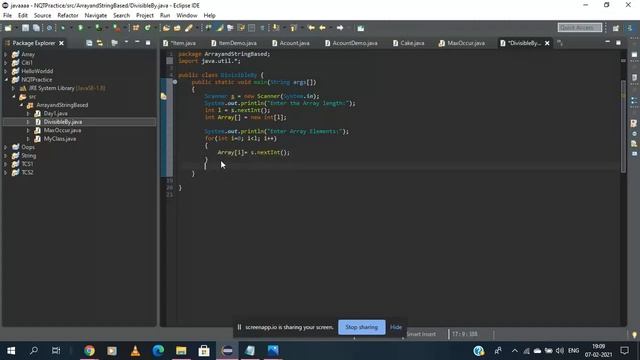640x360 pixels.
Task: Expand the HelloWorldd project node
Action: [x=5, y=71]
